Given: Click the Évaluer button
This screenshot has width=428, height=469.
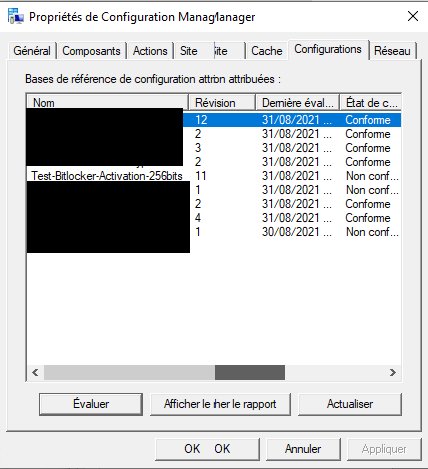Looking at the screenshot, I should click(91, 404).
